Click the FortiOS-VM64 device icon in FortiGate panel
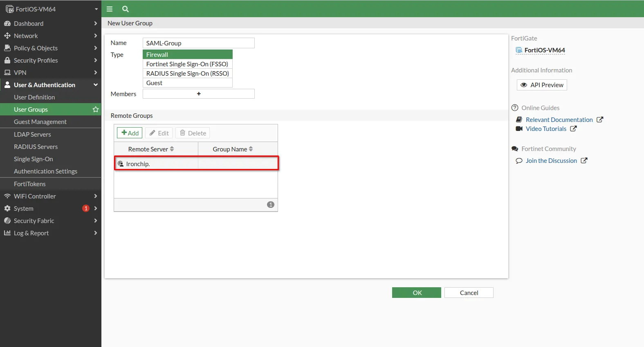644x347 pixels. (x=519, y=50)
